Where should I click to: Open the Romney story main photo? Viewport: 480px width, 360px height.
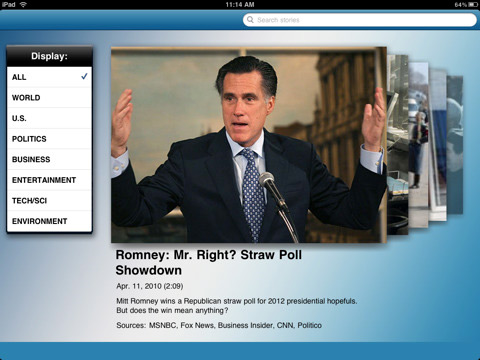coord(249,145)
